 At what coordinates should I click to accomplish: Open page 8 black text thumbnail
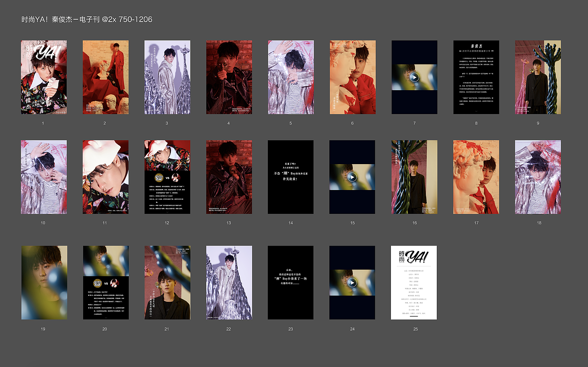476,77
